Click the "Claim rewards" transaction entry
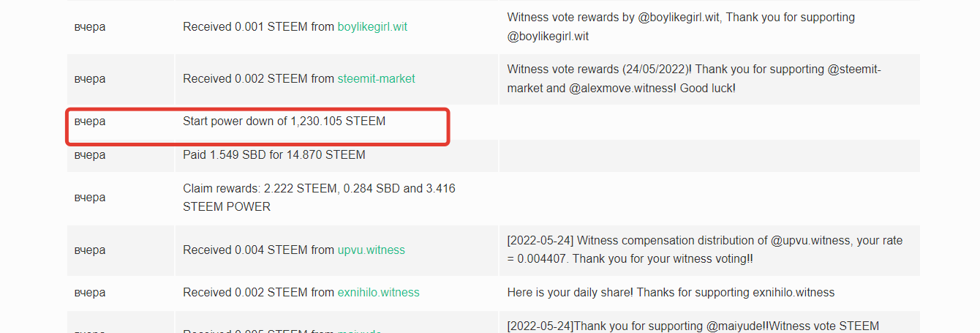This screenshot has height=333, width=980. pos(319,198)
